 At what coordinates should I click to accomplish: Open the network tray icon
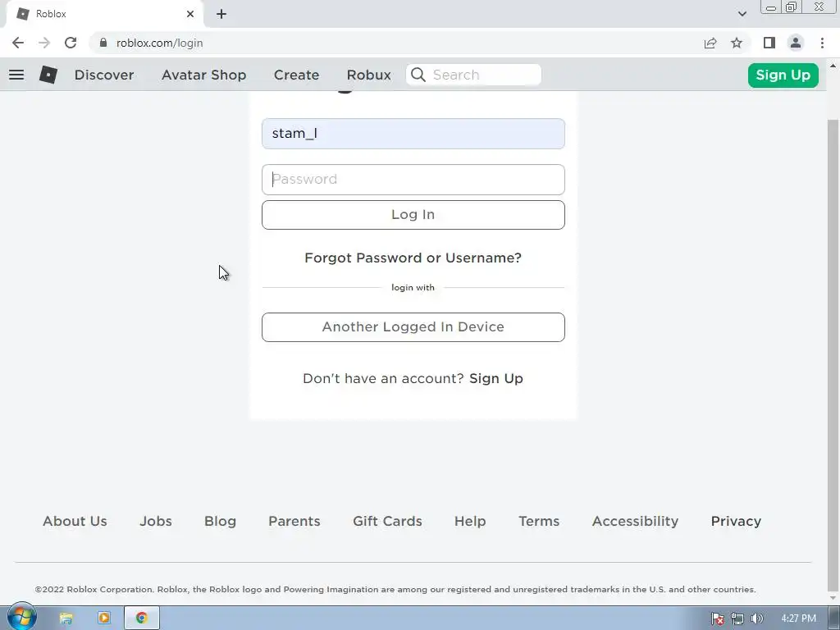[737, 619]
